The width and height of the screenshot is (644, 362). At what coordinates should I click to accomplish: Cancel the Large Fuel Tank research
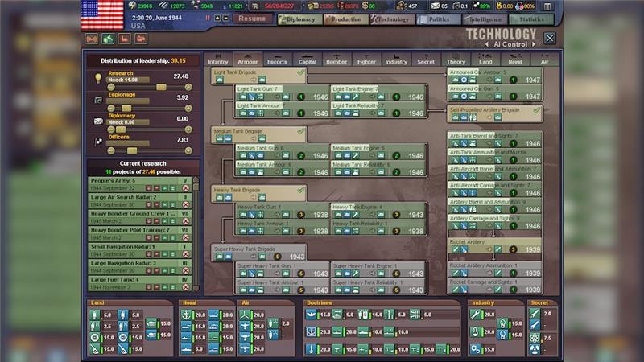click(x=186, y=287)
